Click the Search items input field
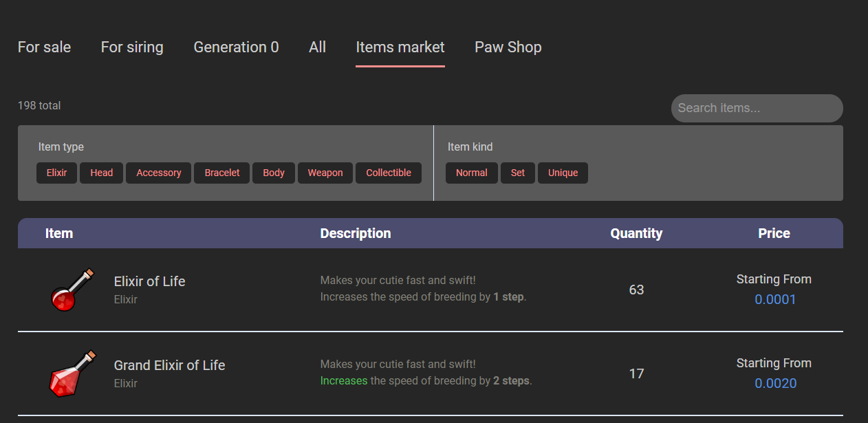 [757, 108]
